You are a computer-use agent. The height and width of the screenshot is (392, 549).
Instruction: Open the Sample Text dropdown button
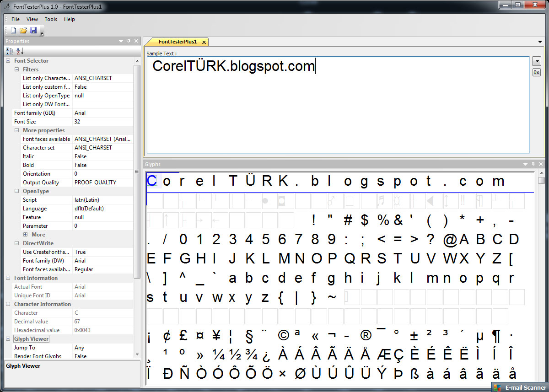pyautogui.click(x=537, y=61)
